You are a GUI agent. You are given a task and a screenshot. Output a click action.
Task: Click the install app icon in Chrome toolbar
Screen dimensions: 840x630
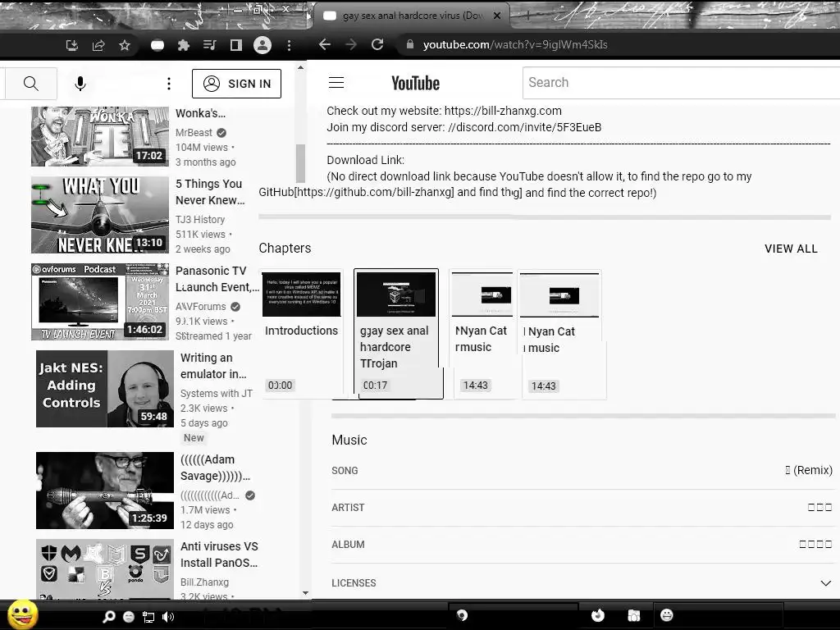72,46
